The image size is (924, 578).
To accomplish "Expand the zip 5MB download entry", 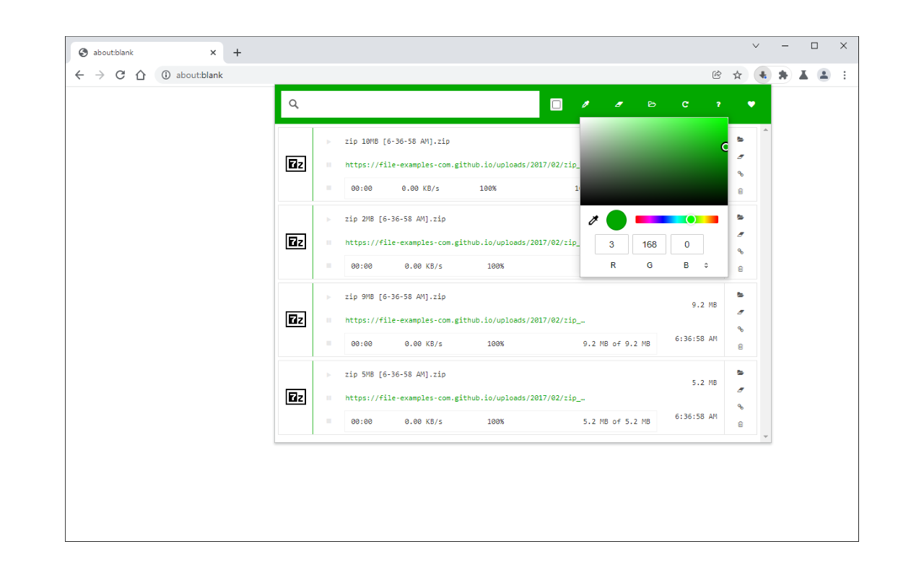I will [x=328, y=374].
